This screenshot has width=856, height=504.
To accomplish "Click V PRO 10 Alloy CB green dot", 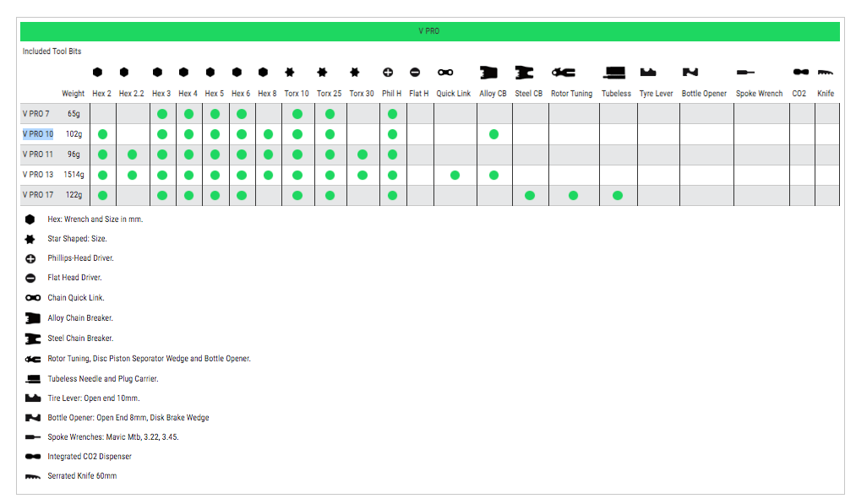I will tap(493, 134).
